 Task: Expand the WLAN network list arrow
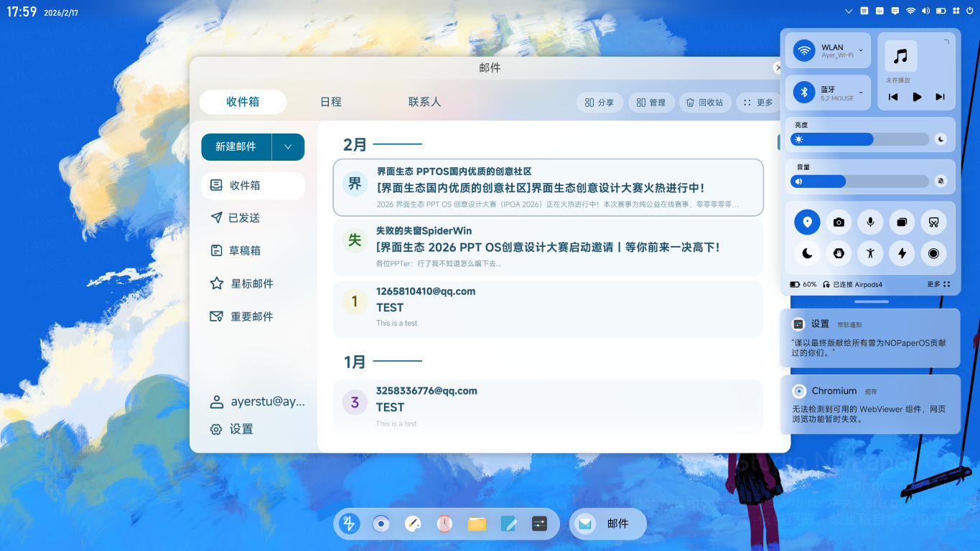(861, 51)
